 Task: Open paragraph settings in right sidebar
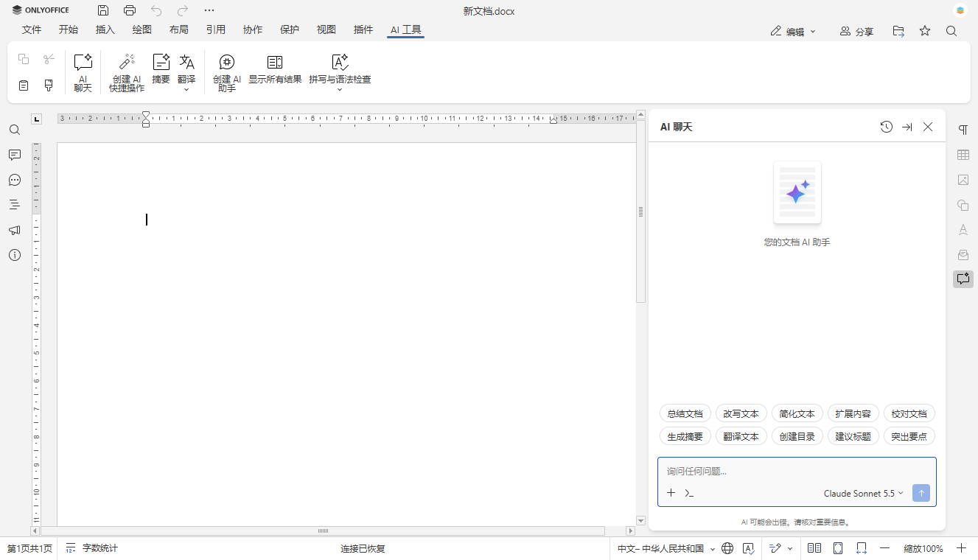(x=963, y=130)
